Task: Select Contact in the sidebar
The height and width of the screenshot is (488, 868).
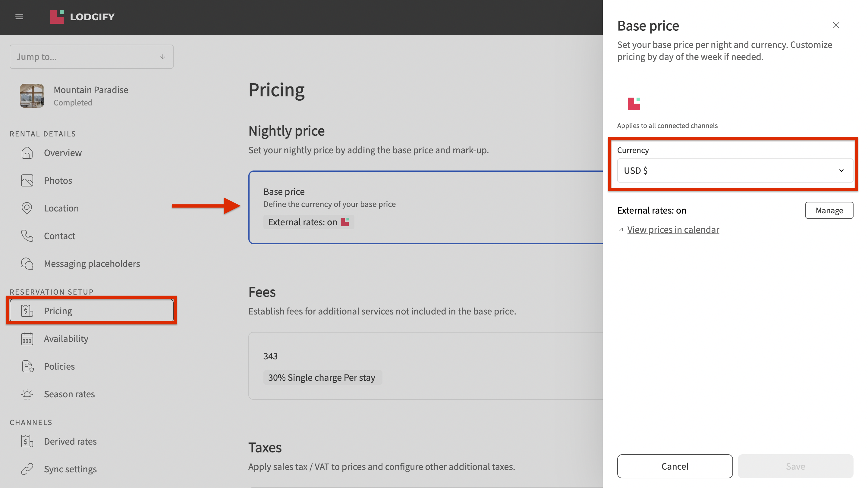Action: click(91, 236)
